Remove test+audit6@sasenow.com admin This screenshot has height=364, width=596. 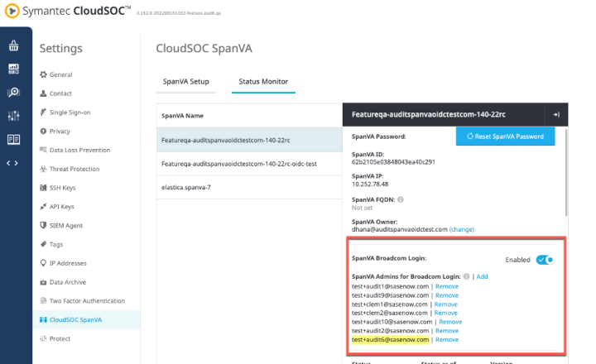pos(447,340)
